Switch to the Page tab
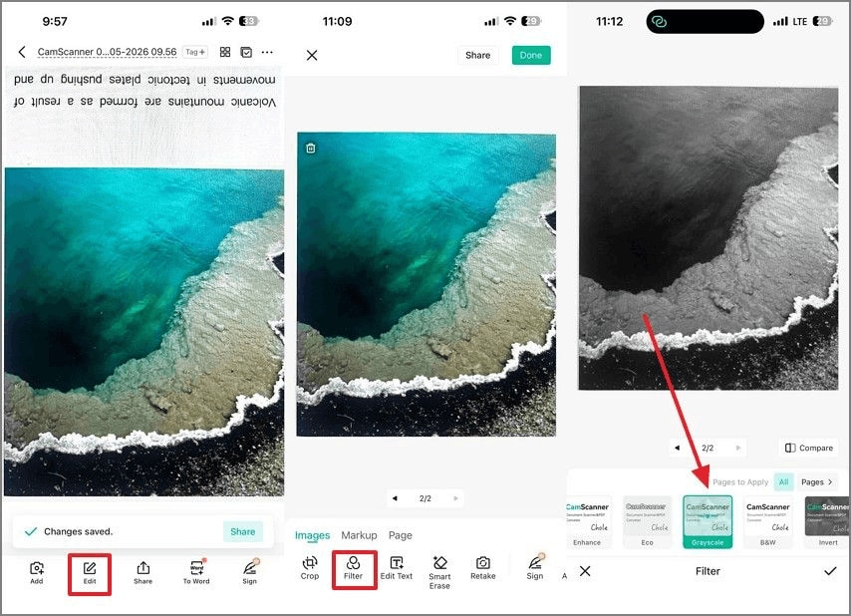This screenshot has height=616, width=851. 400,535
